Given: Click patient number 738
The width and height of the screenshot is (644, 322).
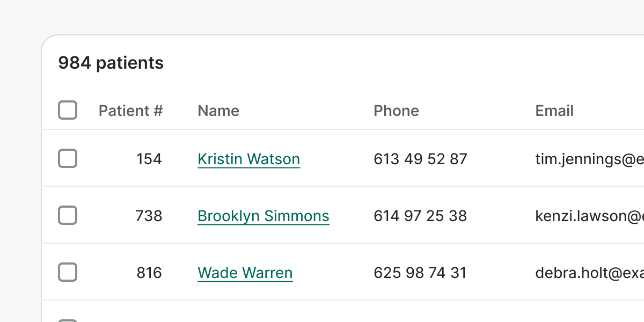Looking at the screenshot, I should (149, 216).
